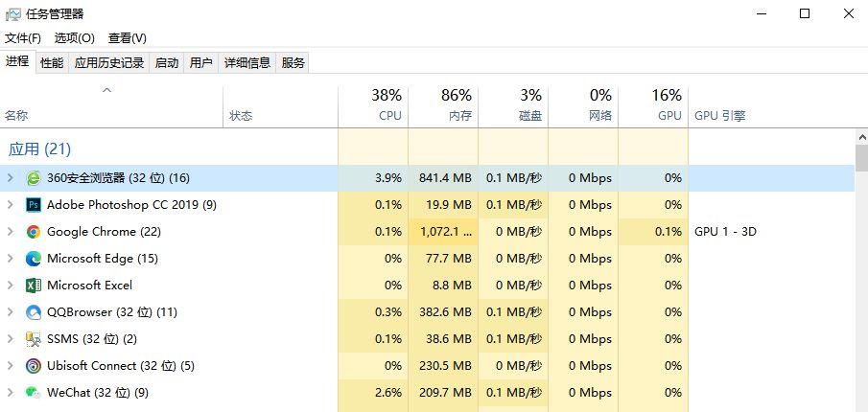Screen dimensions: 868x412
Task: Click the 360安全浏览器 app icon
Action: click(x=34, y=178)
